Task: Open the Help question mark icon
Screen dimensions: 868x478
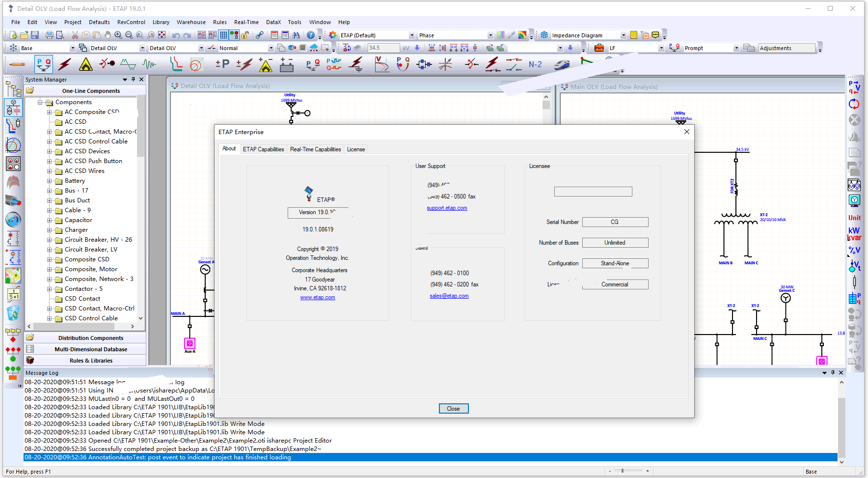Action: pos(311,35)
